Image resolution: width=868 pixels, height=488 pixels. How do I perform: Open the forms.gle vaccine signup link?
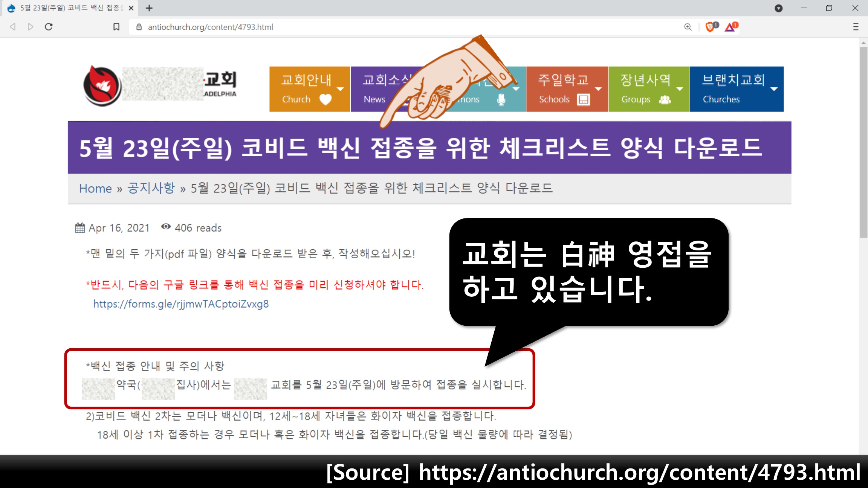181,304
